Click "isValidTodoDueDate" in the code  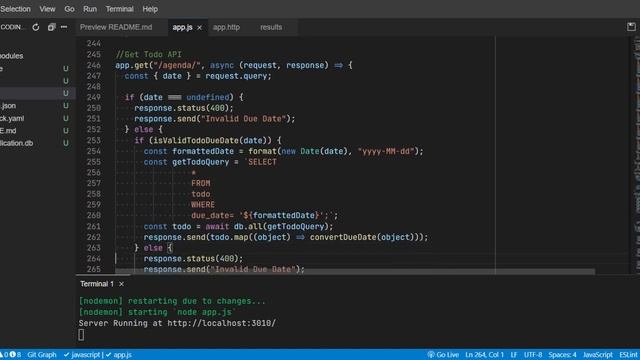click(196, 140)
